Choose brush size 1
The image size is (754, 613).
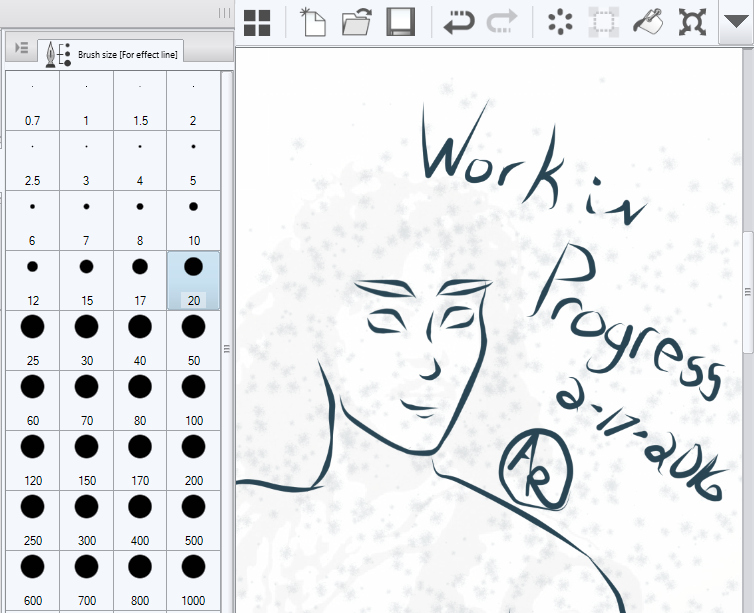(86, 100)
